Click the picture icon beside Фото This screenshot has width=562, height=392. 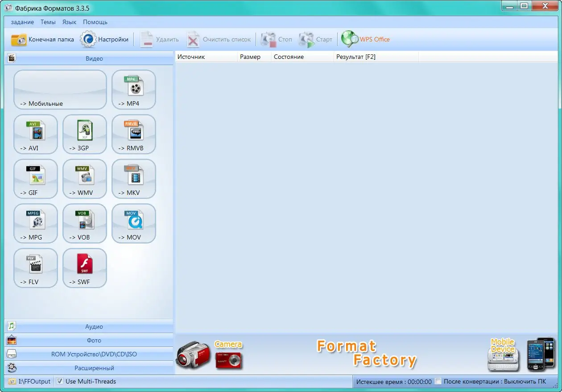(12, 340)
